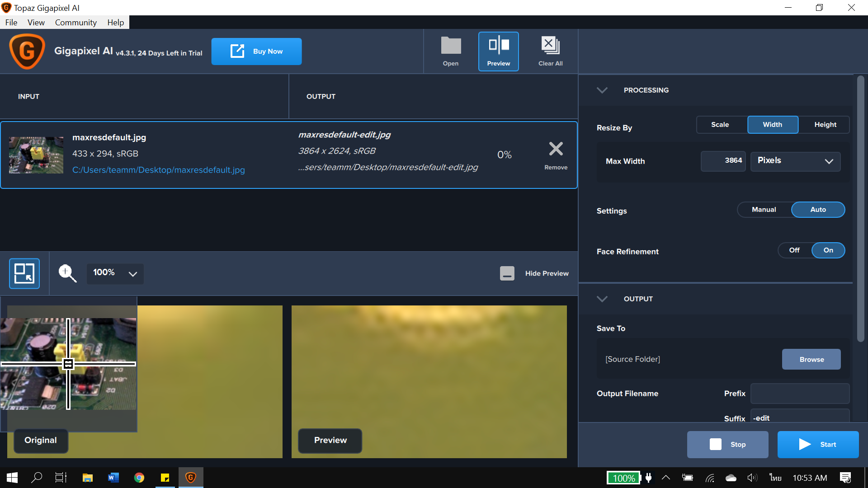Click the Thai language indicator in tray

pos(775,478)
